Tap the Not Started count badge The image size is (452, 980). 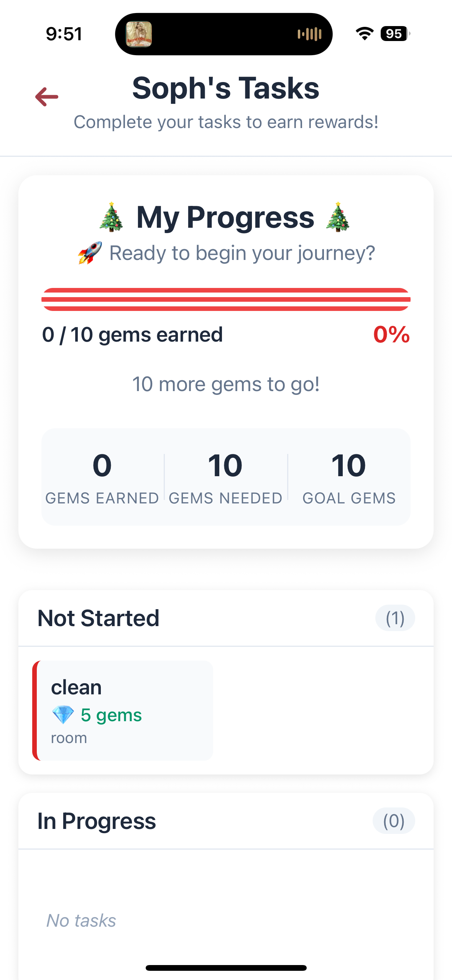point(395,618)
